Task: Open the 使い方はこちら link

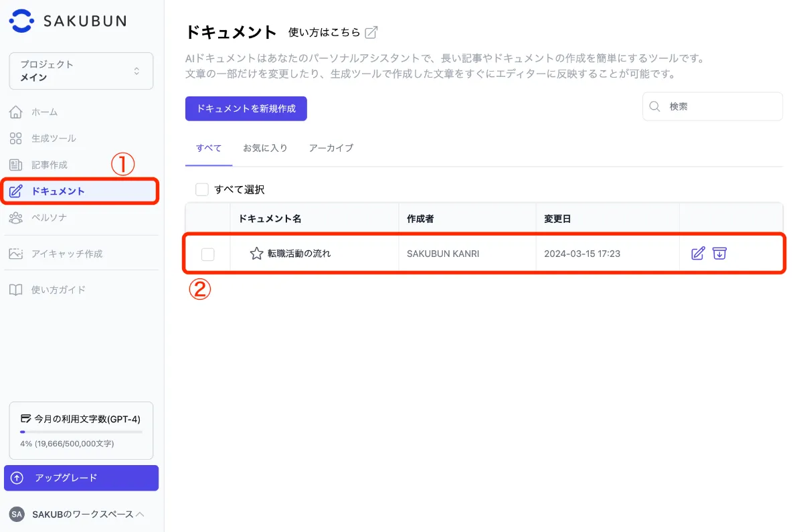Action: (324, 32)
